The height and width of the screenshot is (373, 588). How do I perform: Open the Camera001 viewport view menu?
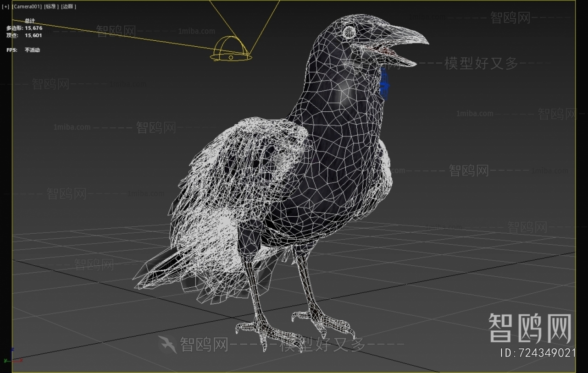[27, 6]
